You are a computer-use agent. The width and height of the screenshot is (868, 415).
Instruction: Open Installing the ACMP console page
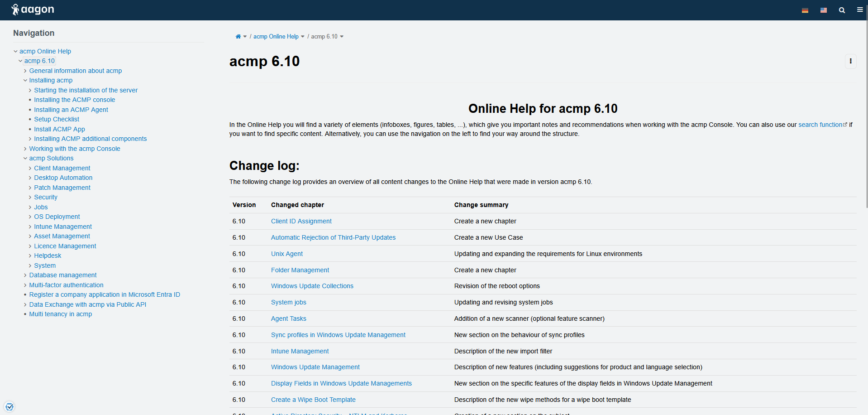point(75,100)
